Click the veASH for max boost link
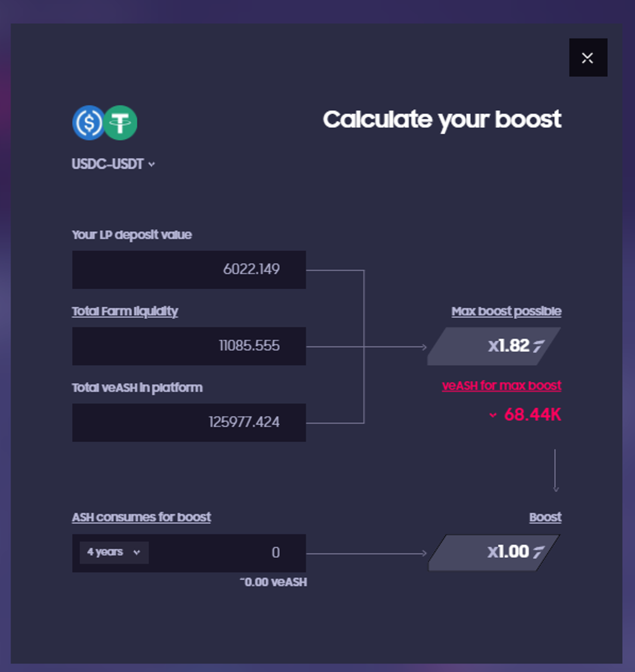Screen dimensions: 635x672 [x=502, y=386]
